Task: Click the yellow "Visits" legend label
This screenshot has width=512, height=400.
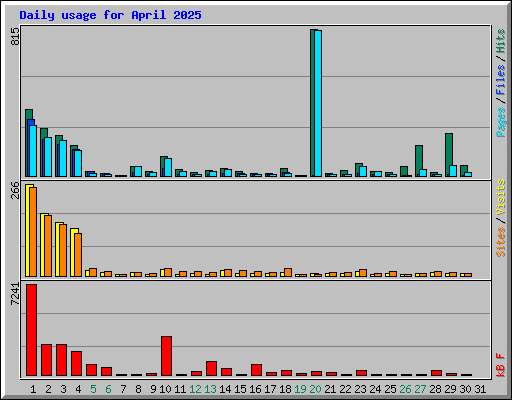Action: tap(500, 198)
